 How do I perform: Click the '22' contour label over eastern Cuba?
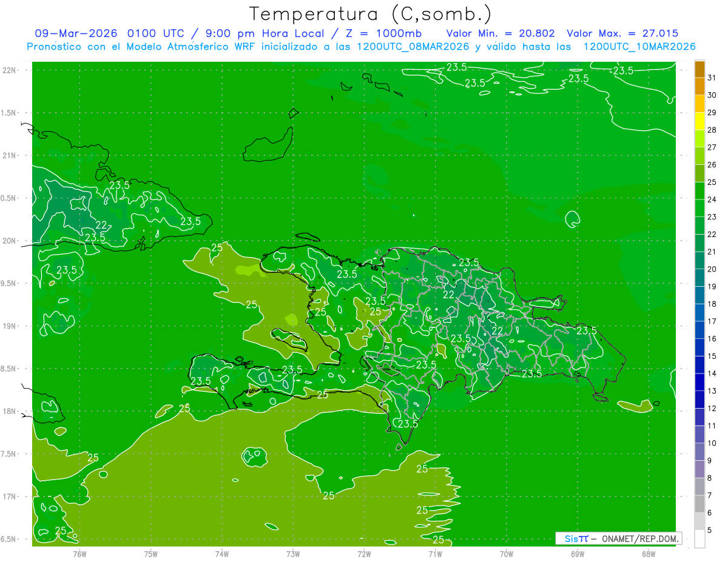click(x=101, y=225)
